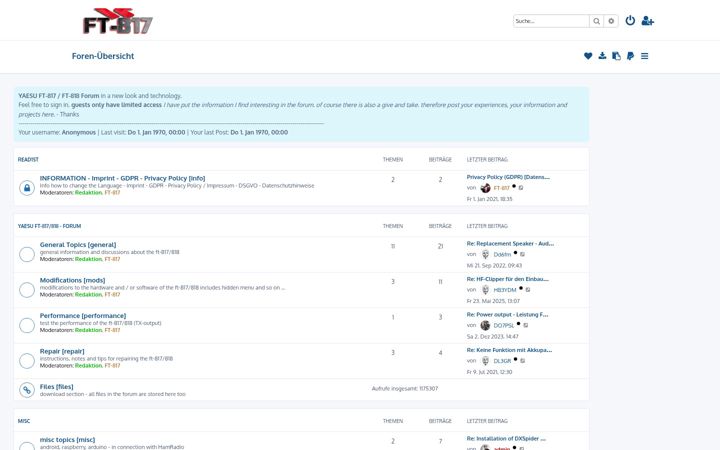
Task: Open READ1ST category heading
Action: (x=28, y=160)
